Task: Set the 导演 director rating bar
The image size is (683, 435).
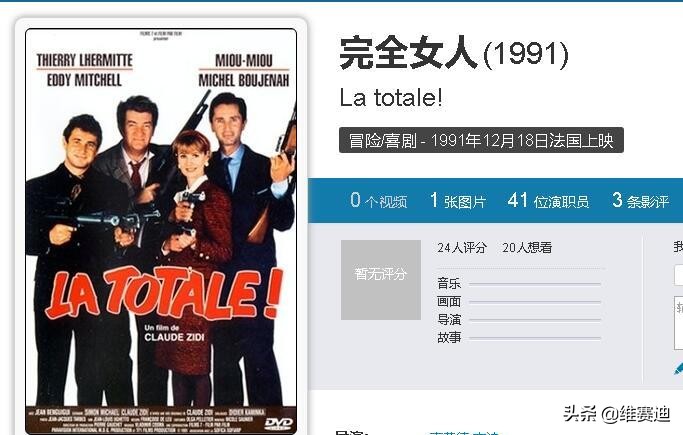Action: coord(535,320)
